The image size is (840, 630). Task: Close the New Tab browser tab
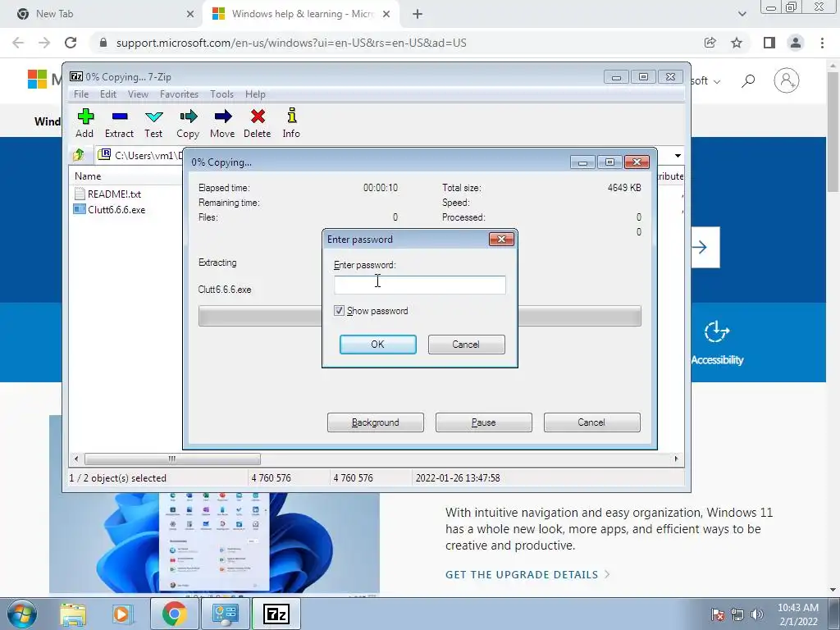click(x=190, y=14)
